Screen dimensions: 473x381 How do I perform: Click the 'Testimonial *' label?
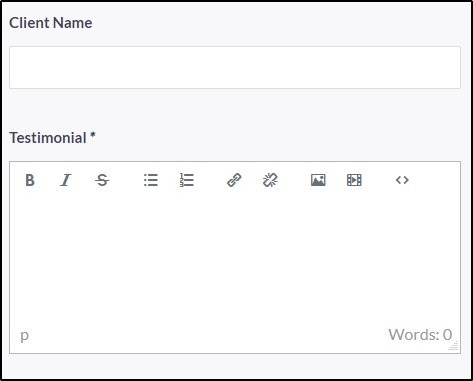pos(52,138)
